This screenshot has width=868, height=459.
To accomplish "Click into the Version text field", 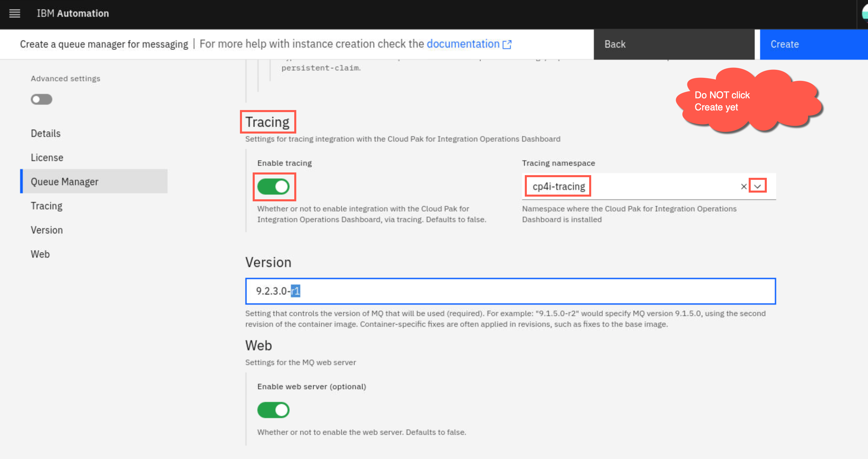I will (510, 291).
